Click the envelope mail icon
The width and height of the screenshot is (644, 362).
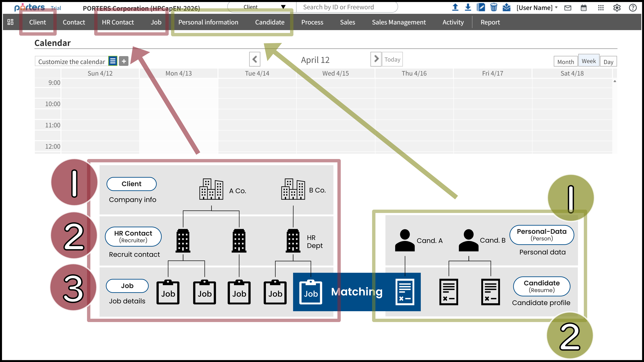(568, 8)
